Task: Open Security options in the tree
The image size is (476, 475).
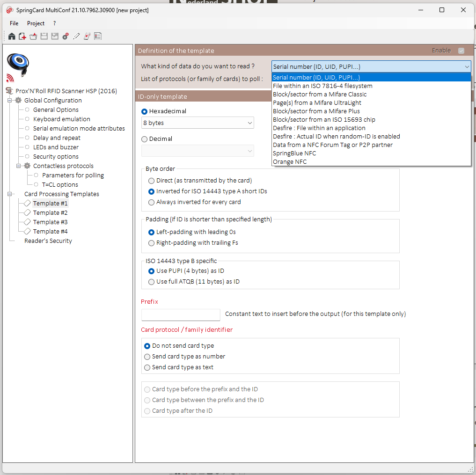Action: point(56,157)
